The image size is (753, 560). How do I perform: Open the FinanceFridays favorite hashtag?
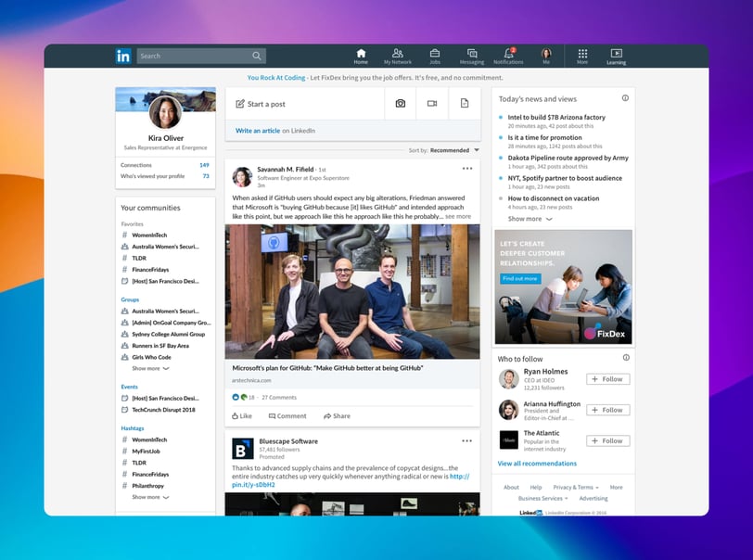point(150,270)
